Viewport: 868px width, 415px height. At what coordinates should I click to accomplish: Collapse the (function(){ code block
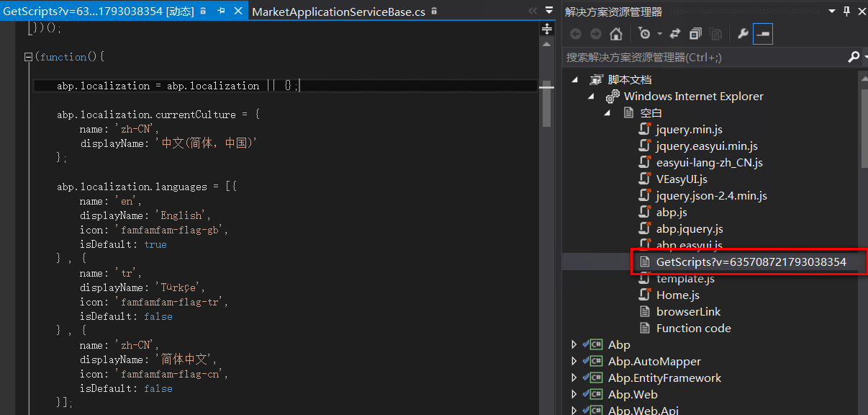28,57
